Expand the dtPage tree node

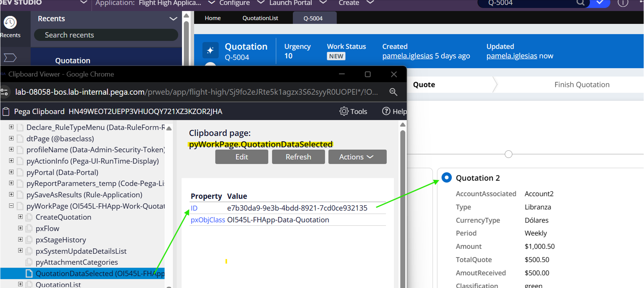tap(11, 138)
